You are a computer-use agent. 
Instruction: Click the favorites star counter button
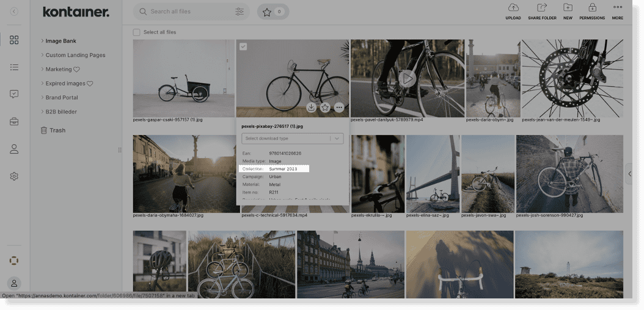coord(272,12)
